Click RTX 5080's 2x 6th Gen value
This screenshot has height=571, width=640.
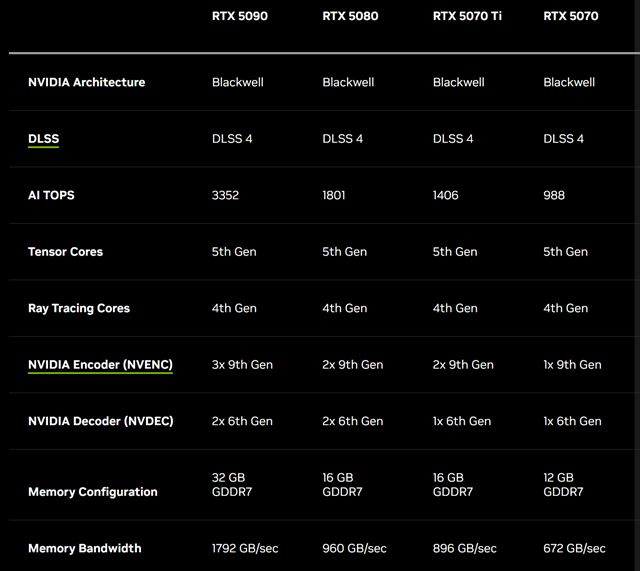click(x=353, y=421)
